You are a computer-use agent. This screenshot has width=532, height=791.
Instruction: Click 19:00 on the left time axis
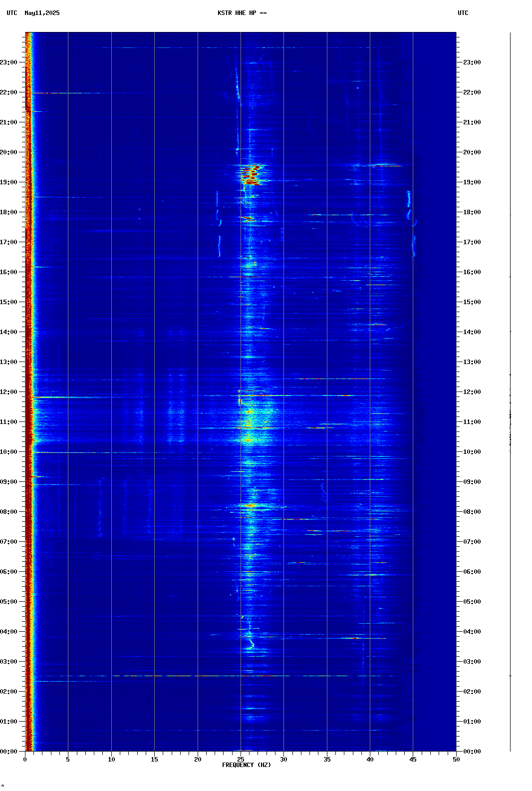(x=8, y=182)
